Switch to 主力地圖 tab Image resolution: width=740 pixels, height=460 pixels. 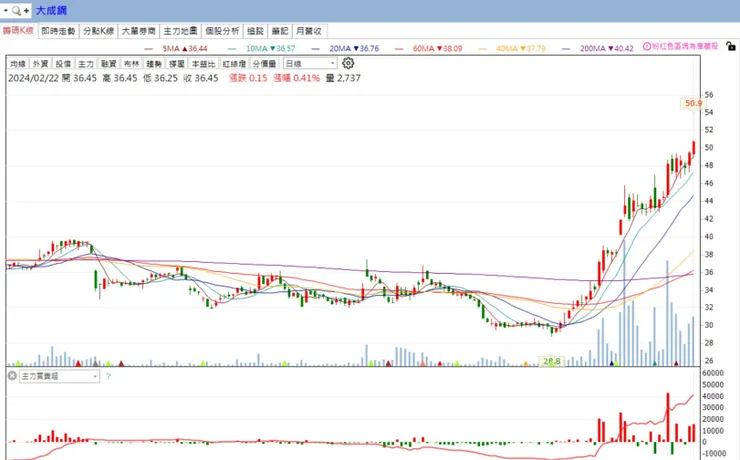[180, 31]
